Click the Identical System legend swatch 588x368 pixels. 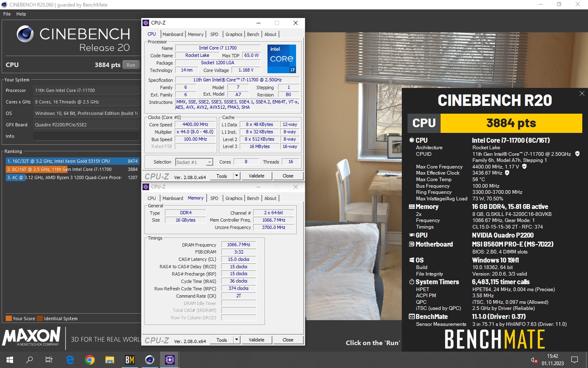pyautogui.click(x=40, y=319)
